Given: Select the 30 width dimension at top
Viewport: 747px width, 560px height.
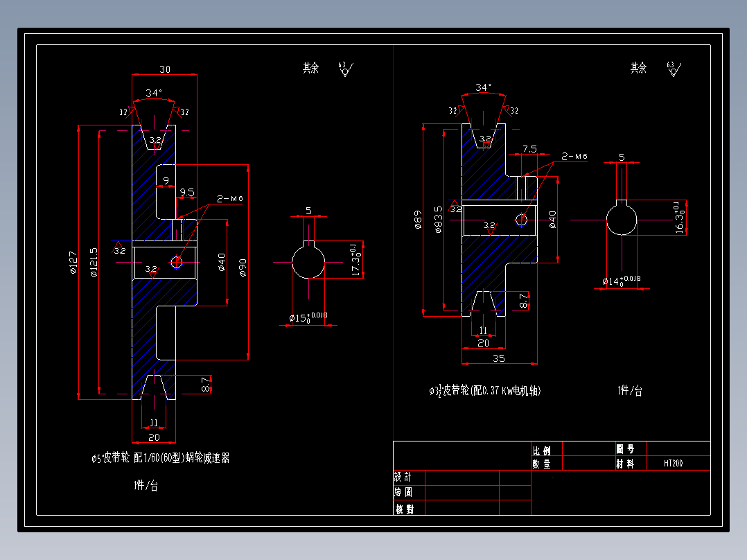Looking at the screenshot, I should (x=165, y=69).
